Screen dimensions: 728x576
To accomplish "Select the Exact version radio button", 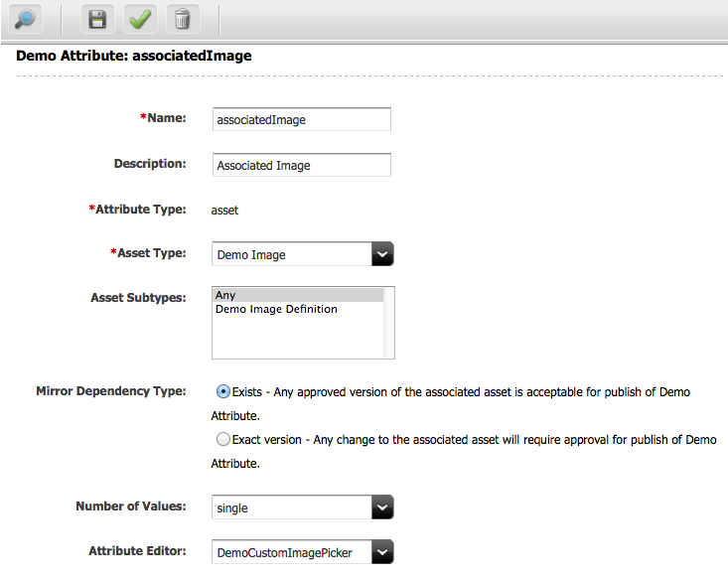I will pyautogui.click(x=223, y=439).
